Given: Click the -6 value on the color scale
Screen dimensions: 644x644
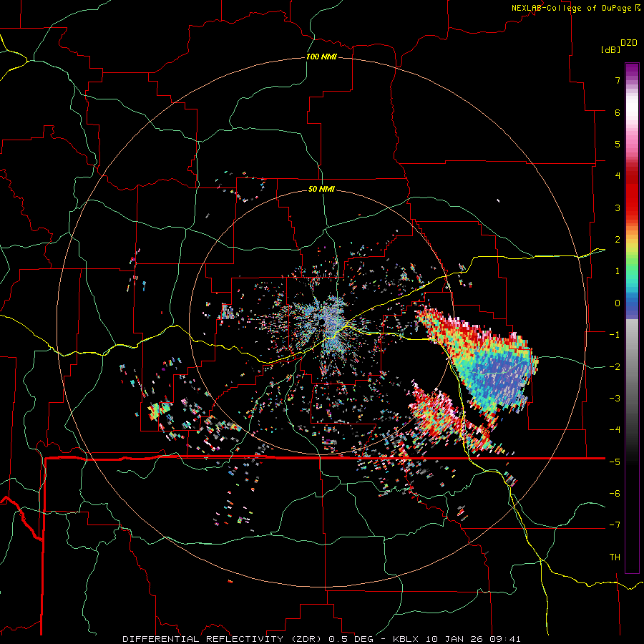Looking at the screenshot, I should tap(615, 494).
